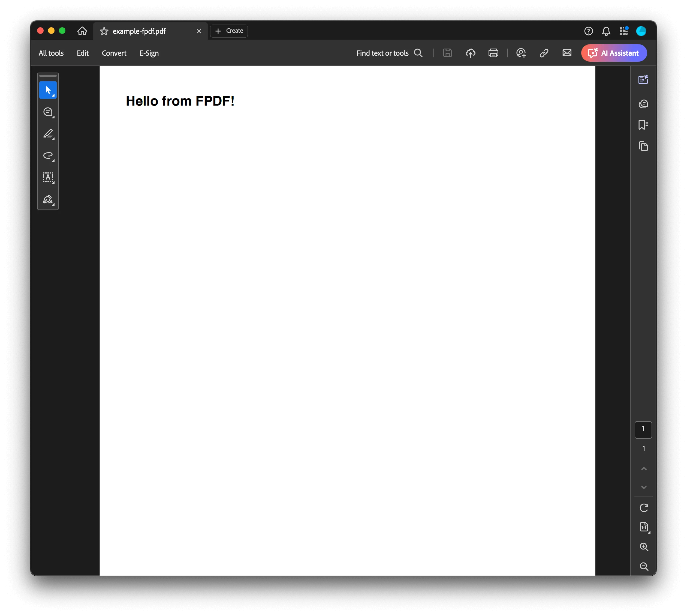Expand the Select tool options
The width and height of the screenshot is (687, 616).
click(53, 95)
